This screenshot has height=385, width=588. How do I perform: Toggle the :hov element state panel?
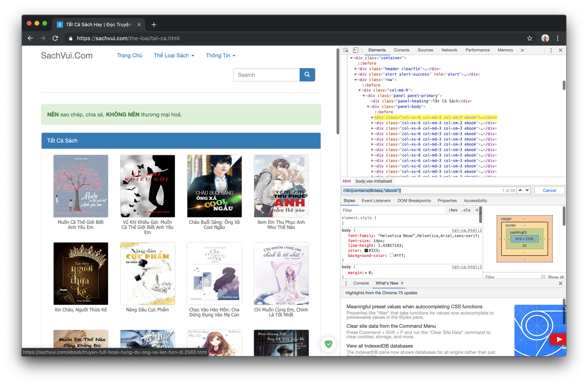453,210
